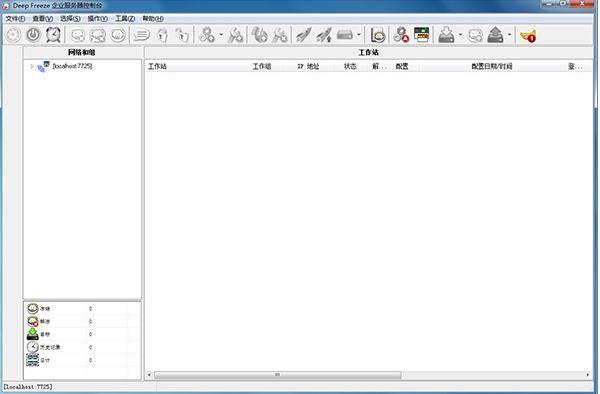Viewport: 600px width, 394px height.
Task: Open dropdown arrow beside the upload tray icon
Action: pyautogui.click(x=509, y=35)
